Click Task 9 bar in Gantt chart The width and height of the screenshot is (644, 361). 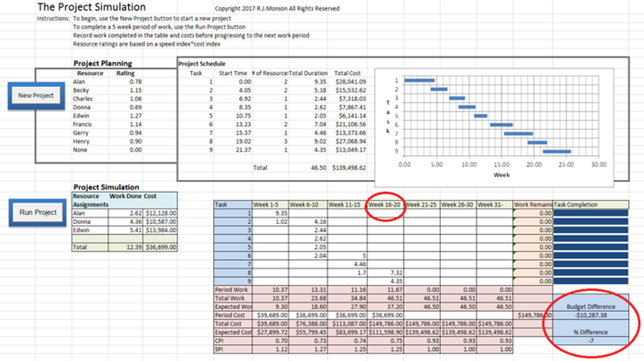[x=556, y=151]
